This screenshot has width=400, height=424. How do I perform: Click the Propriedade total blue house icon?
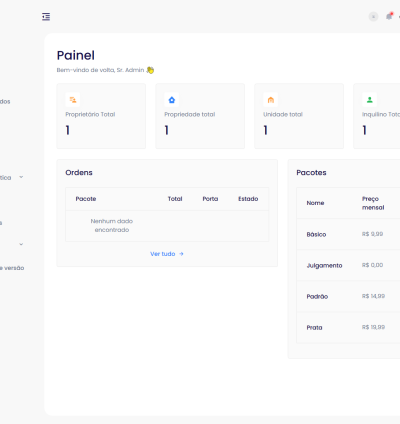coord(172,100)
